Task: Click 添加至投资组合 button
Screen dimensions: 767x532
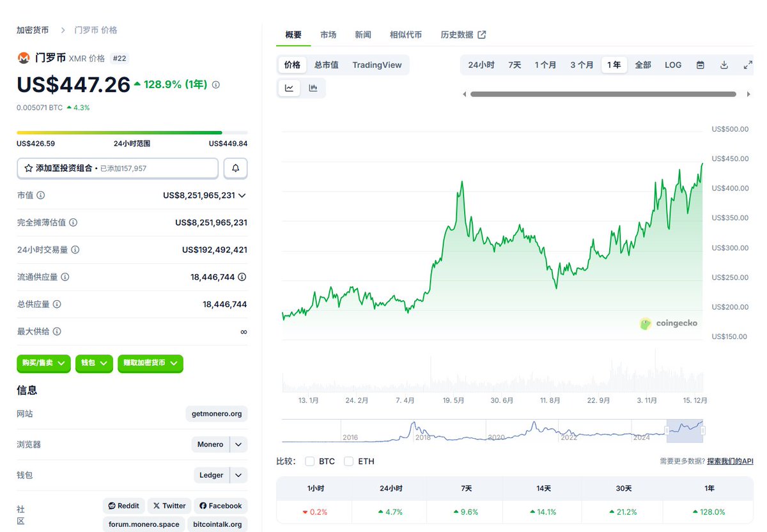Action: coord(118,168)
